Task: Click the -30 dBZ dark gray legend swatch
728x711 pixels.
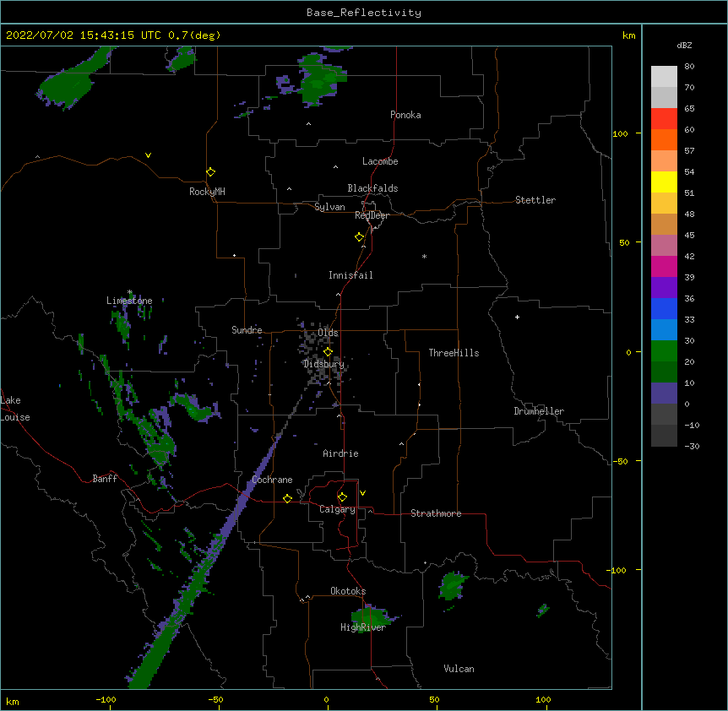Action: [664, 436]
